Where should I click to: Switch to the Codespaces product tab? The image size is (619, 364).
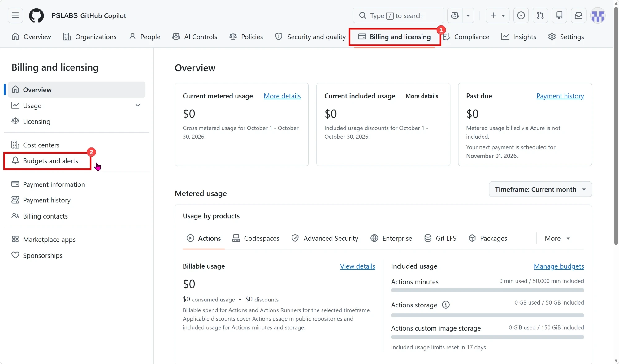coord(256,238)
